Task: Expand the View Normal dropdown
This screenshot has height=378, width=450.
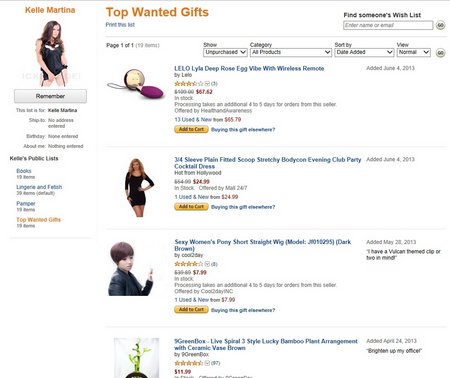Action: [x=413, y=52]
